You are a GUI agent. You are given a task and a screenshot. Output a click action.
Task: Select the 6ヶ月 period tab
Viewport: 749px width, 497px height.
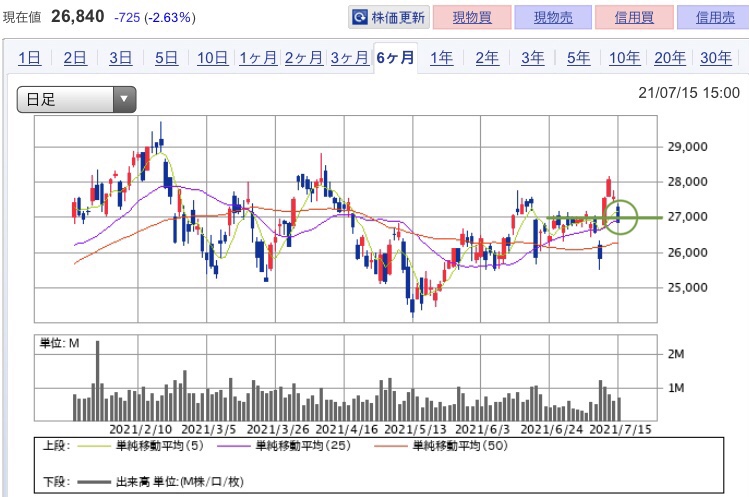click(x=395, y=58)
